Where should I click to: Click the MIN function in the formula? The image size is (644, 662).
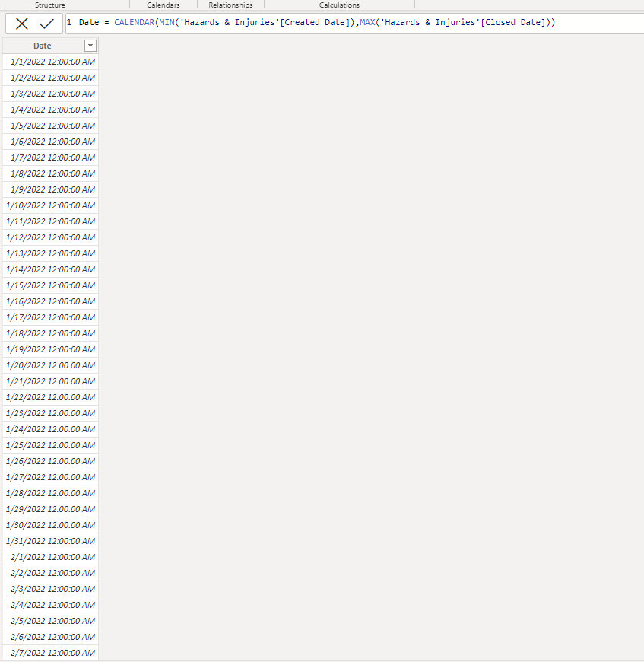pos(167,22)
